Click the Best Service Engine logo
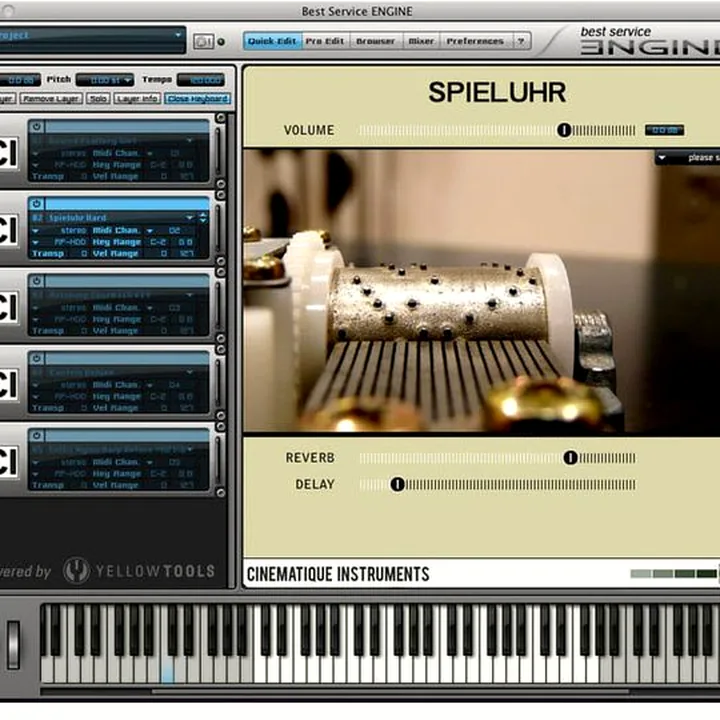This screenshot has height=720, width=720. point(648,40)
